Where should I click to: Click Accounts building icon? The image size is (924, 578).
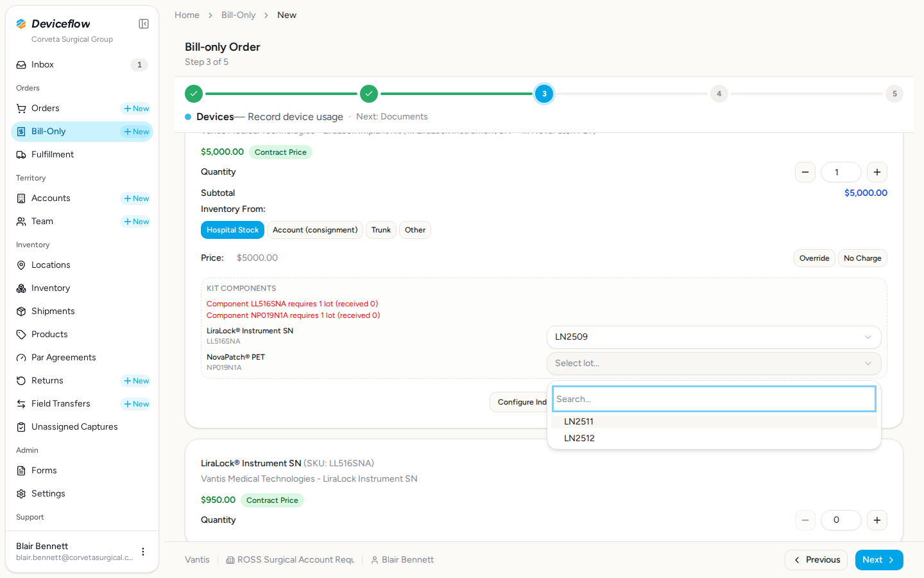tap(21, 198)
